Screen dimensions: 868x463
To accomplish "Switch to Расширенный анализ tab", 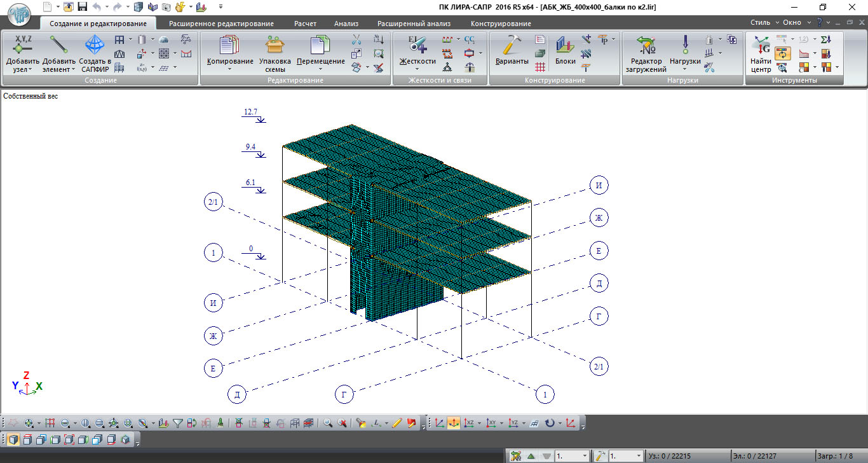I will pyautogui.click(x=414, y=24).
